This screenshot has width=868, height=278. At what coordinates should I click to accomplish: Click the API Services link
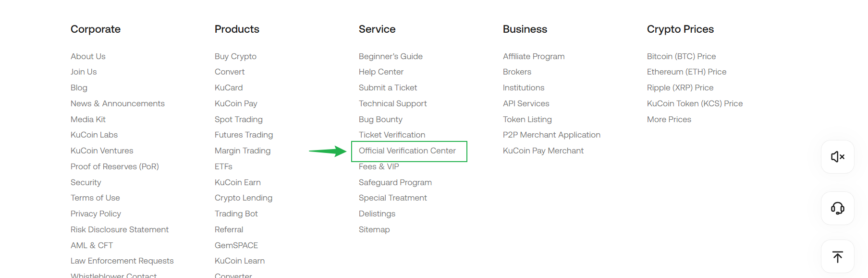point(526,103)
